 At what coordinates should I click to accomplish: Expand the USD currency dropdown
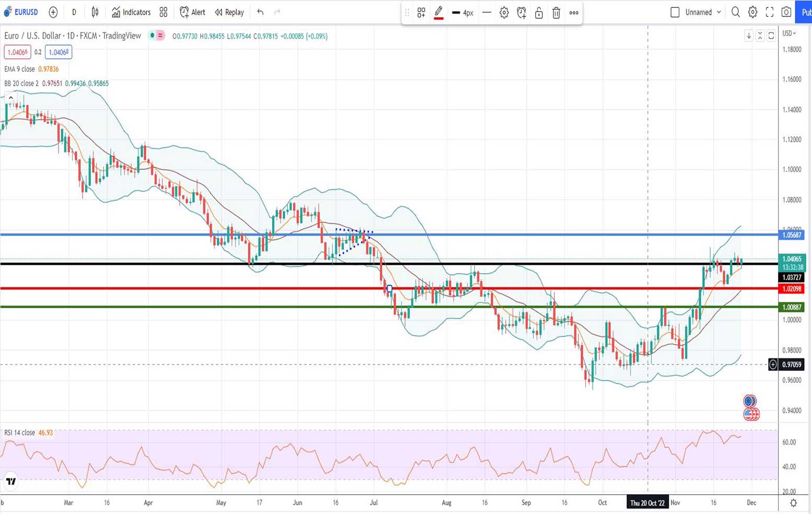788,33
